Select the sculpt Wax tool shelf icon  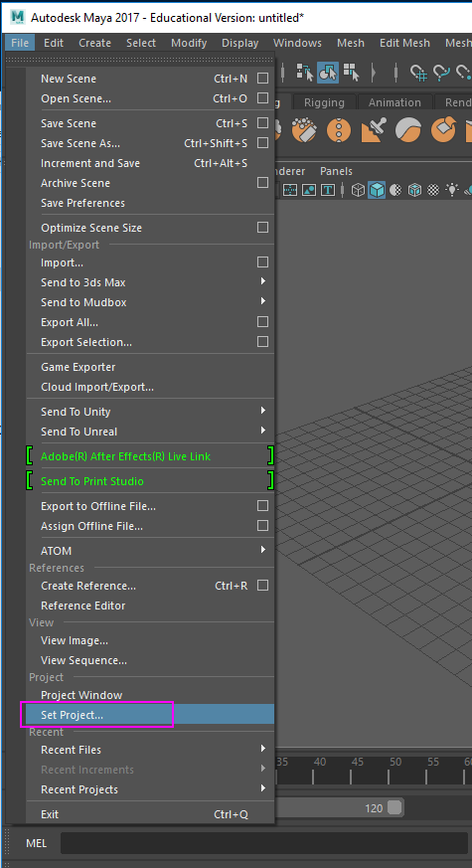[407, 130]
